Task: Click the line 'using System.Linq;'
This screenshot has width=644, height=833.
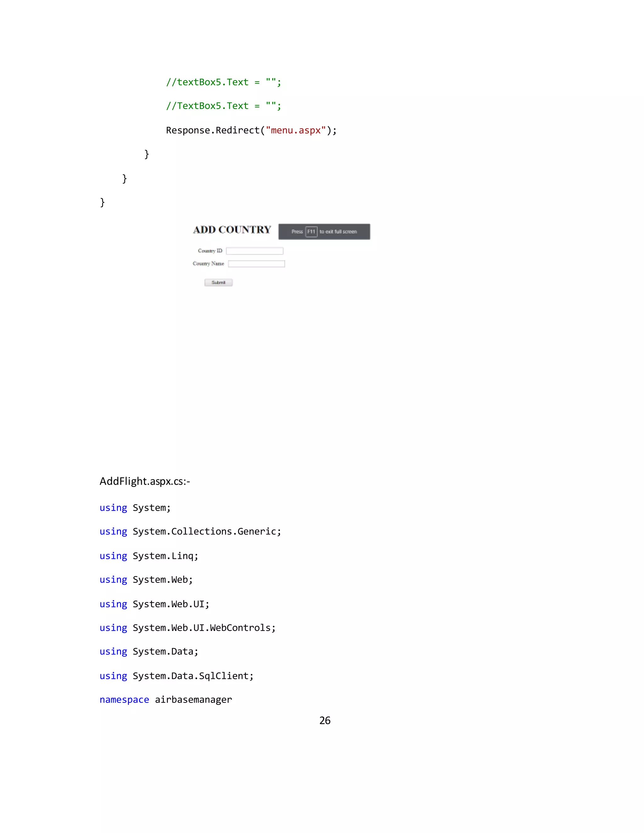Action: 149,556
